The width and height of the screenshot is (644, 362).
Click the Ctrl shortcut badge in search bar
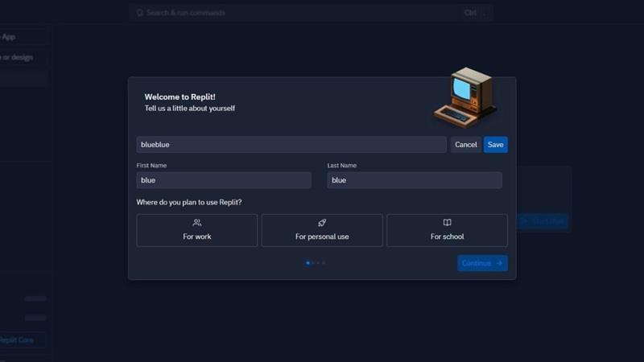coord(470,13)
